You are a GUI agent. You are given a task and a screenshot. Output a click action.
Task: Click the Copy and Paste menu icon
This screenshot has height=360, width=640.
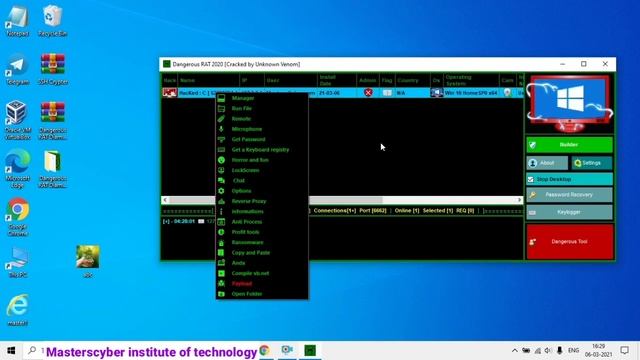pos(221,253)
